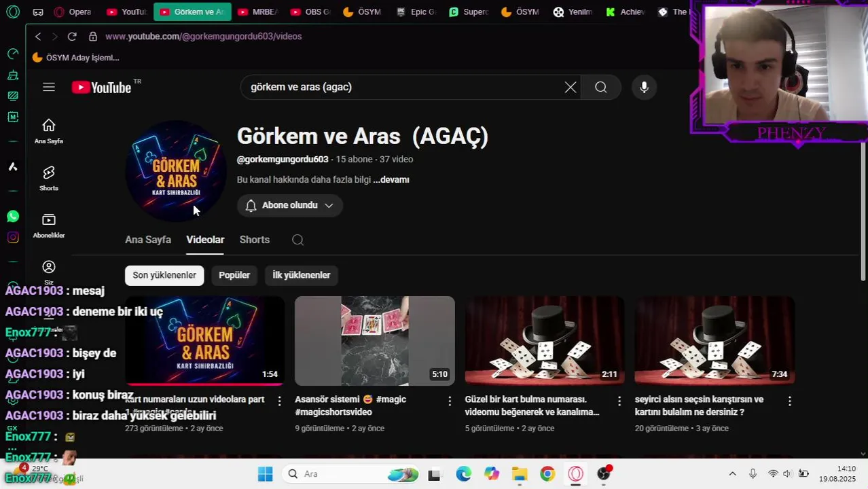The image size is (868, 489).
Task: Click the taskbar microphone tray icon
Action: pyautogui.click(x=753, y=473)
